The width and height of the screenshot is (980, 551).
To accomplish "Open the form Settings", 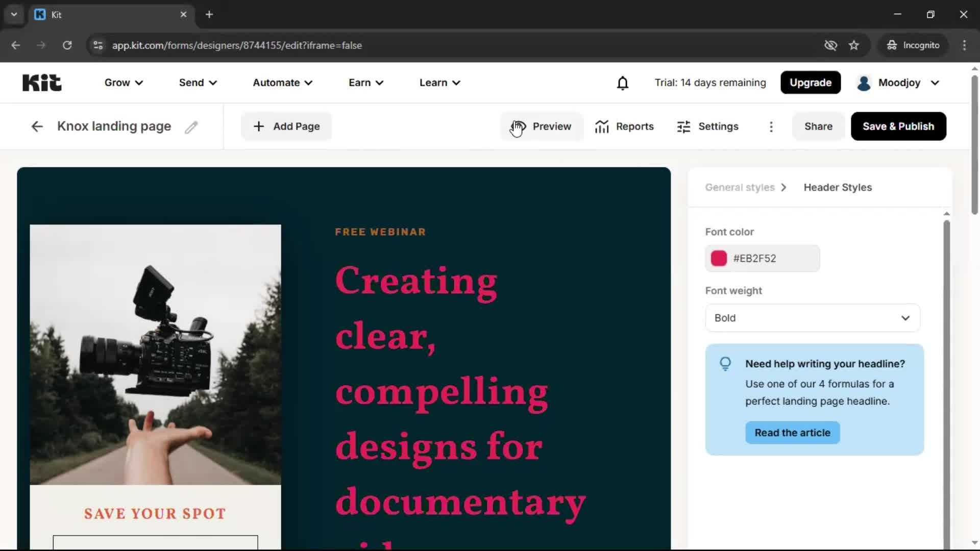I will (x=708, y=126).
